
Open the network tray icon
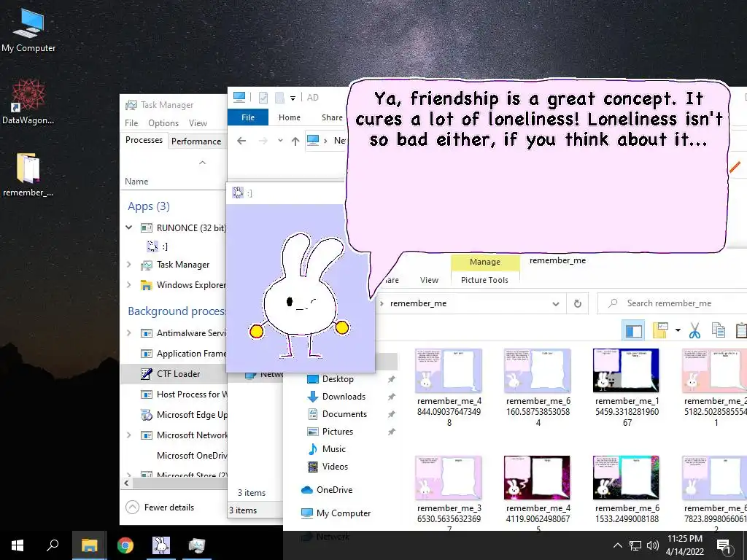pos(635,545)
